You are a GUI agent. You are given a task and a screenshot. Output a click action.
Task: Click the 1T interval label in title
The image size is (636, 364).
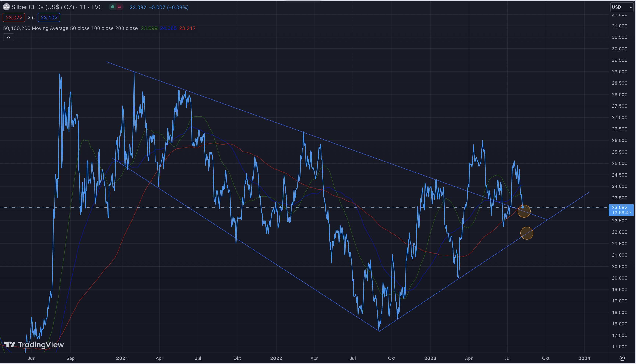click(x=83, y=7)
